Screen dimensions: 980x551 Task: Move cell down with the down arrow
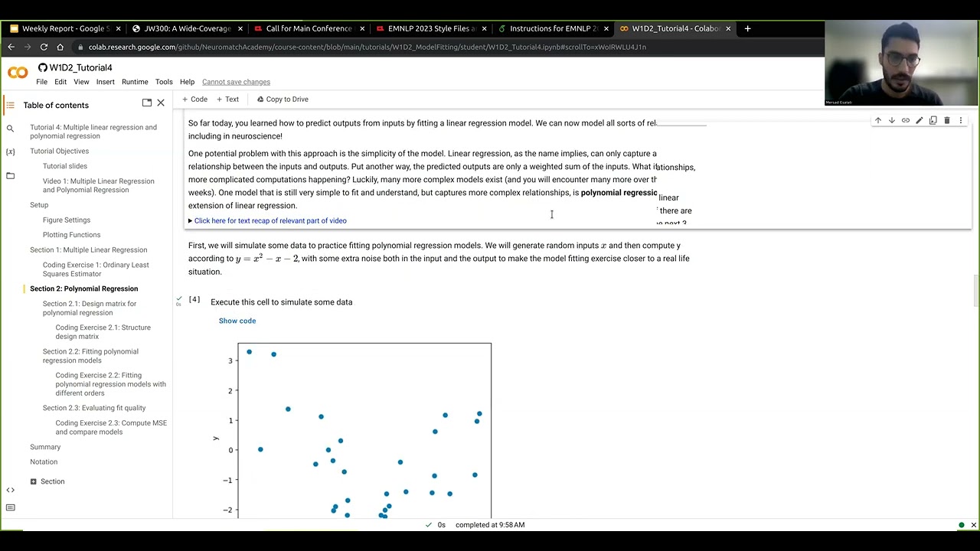tap(892, 120)
